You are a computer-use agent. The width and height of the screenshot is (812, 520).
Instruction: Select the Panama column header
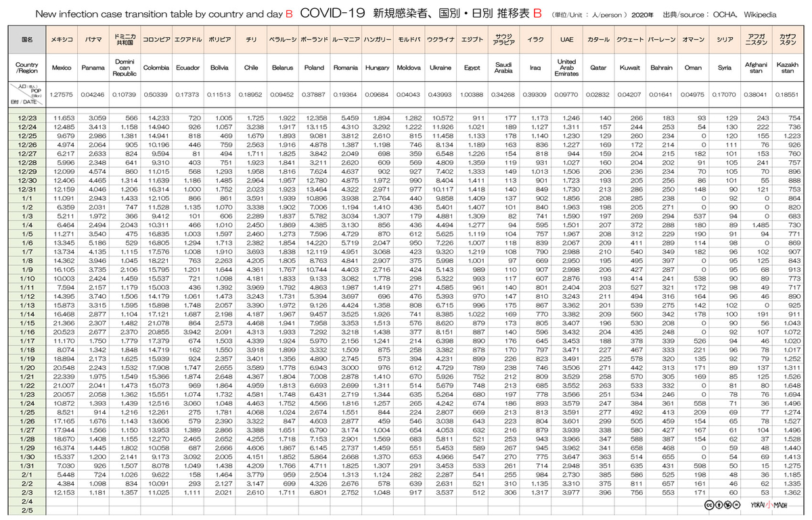click(93, 68)
